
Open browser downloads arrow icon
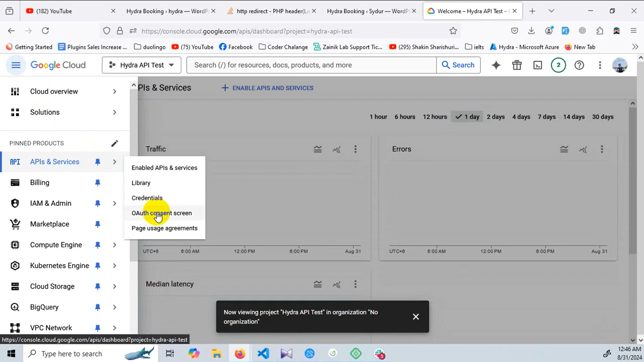(531, 31)
